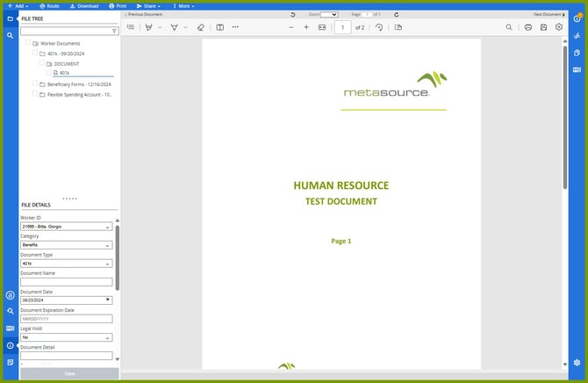The height and width of the screenshot is (383, 588).
Task: Save using the floppy disk icon
Action: [544, 27]
